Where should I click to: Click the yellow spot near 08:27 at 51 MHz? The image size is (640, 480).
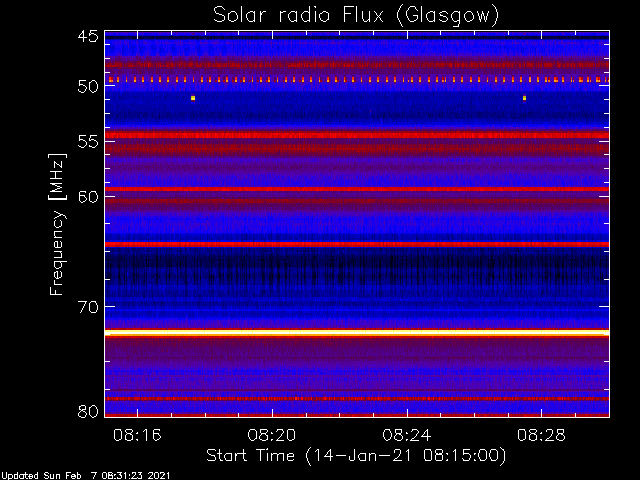coord(524,98)
